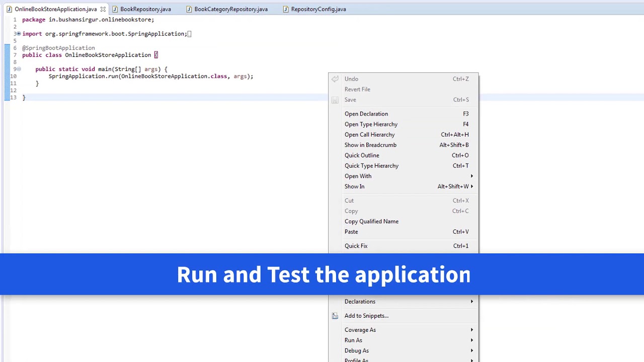Open the RepositoryConfig.java tab
Screen dimensions: 644x362
tap(318, 9)
